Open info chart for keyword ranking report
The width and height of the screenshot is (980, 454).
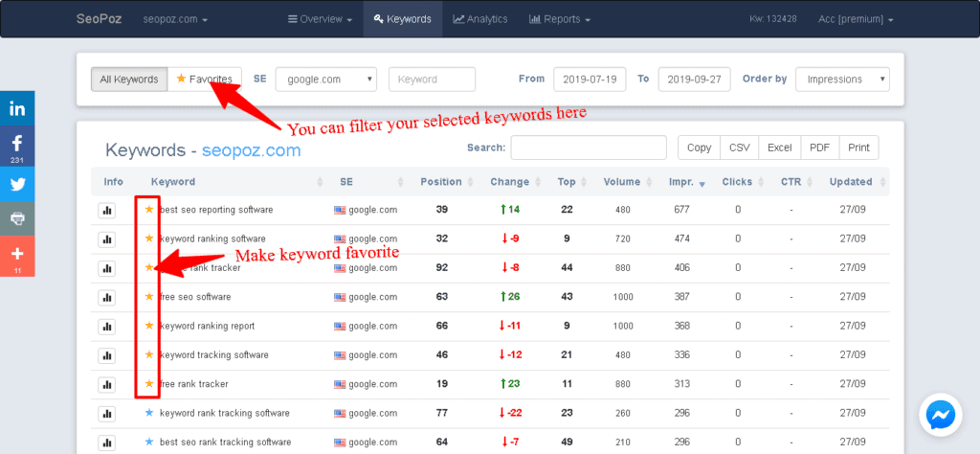(x=107, y=327)
